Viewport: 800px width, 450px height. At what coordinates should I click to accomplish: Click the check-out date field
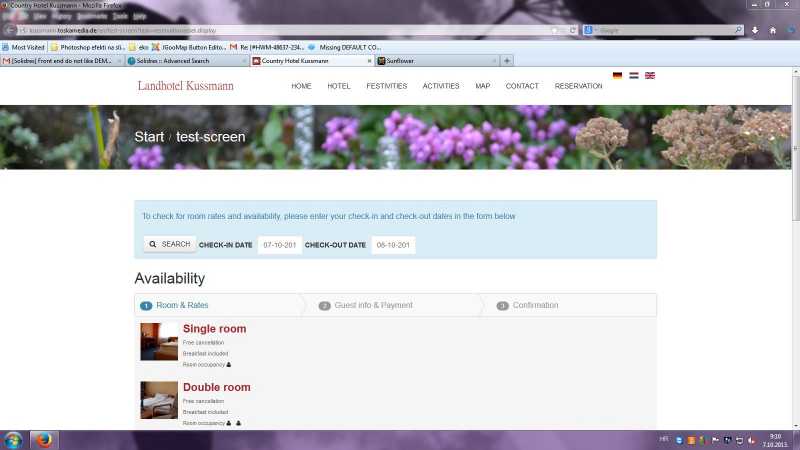click(x=393, y=245)
